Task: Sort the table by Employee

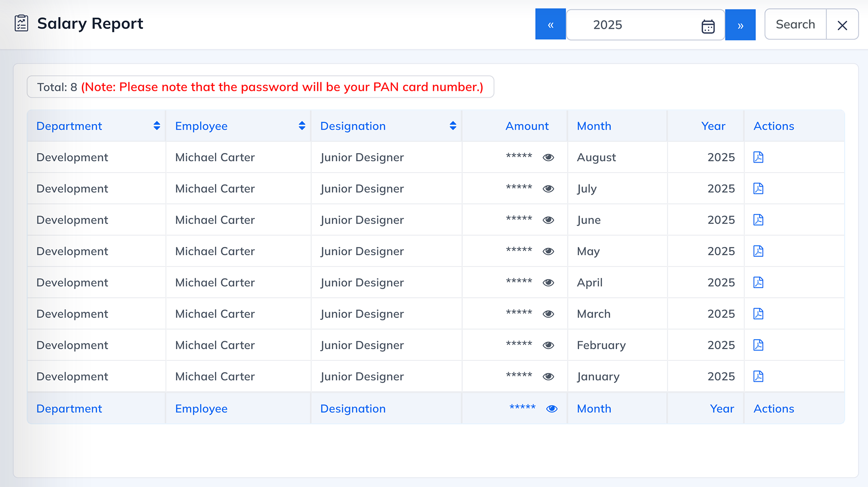Action: (302, 126)
